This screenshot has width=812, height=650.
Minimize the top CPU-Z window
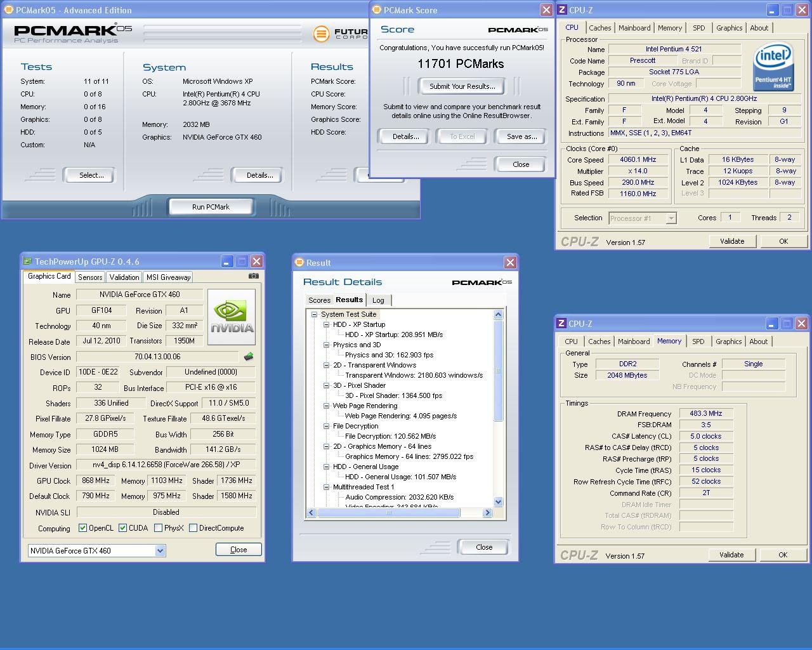(x=772, y=10)
